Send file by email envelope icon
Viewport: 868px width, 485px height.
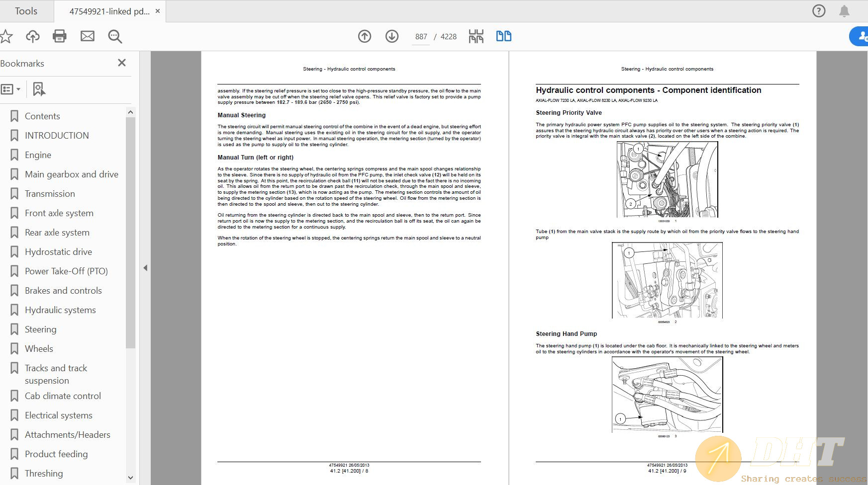88,36
